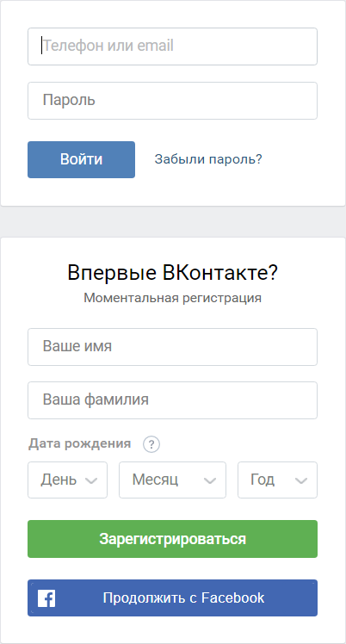Click into the Пароль password field
Screen dimensions: 346x644
(172, 101)
